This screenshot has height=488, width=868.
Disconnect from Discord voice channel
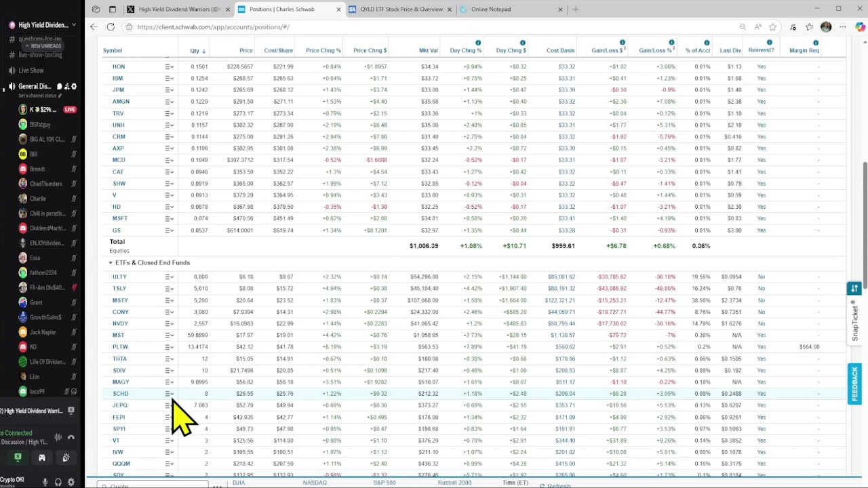coord(71,437)
